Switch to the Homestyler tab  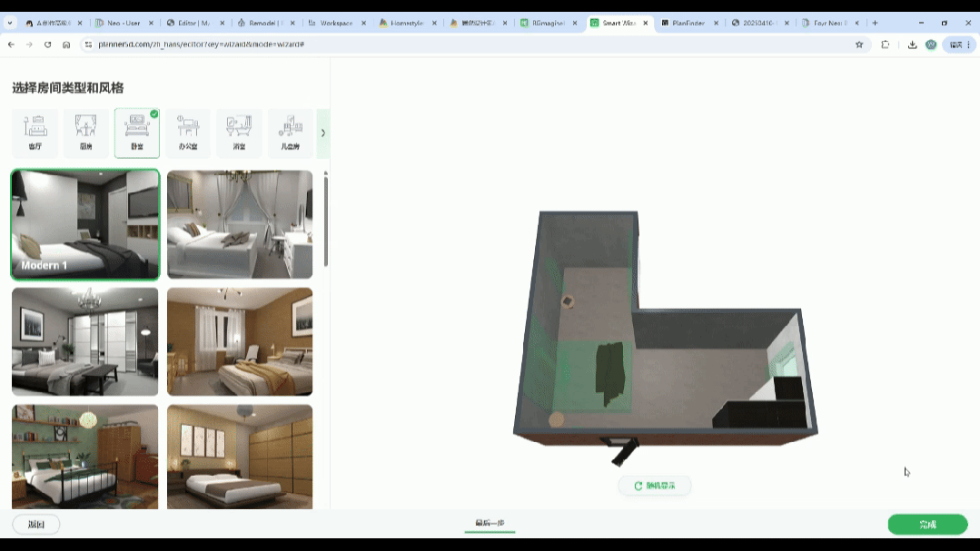pyautogui.click(x=407, y=23)
